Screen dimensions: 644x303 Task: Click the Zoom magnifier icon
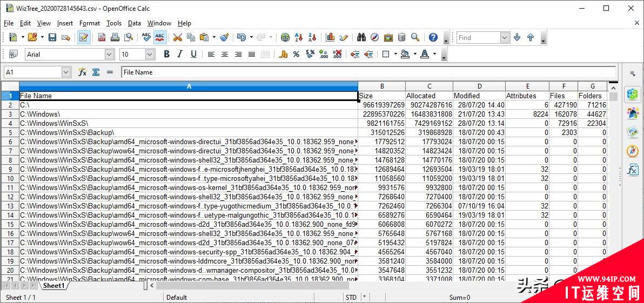pos(415,37)
